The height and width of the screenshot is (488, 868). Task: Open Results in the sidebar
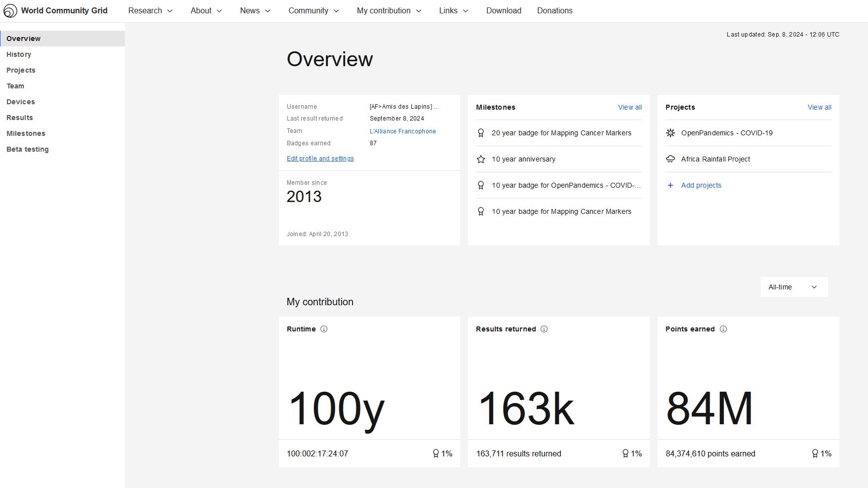62,118
